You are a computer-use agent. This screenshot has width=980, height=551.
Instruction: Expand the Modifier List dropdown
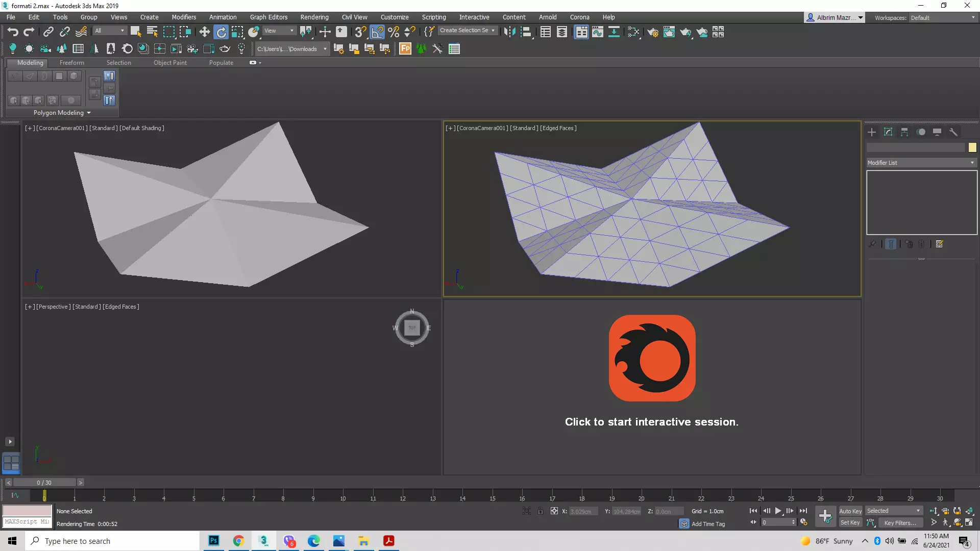[921, 163]
